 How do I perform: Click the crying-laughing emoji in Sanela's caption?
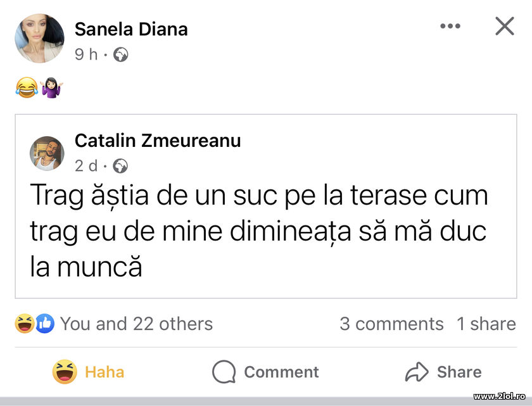(25, 87)
